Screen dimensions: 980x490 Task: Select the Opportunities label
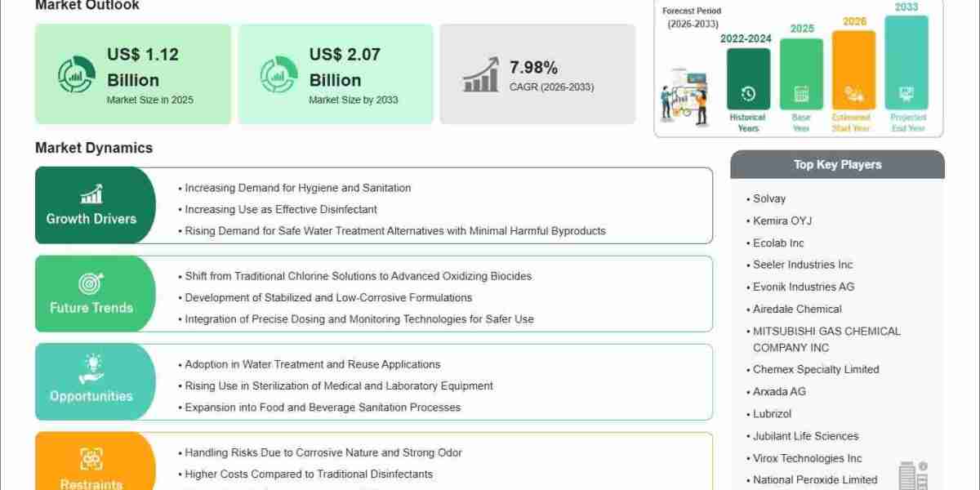pyautogui.click(x=91, y=396)
